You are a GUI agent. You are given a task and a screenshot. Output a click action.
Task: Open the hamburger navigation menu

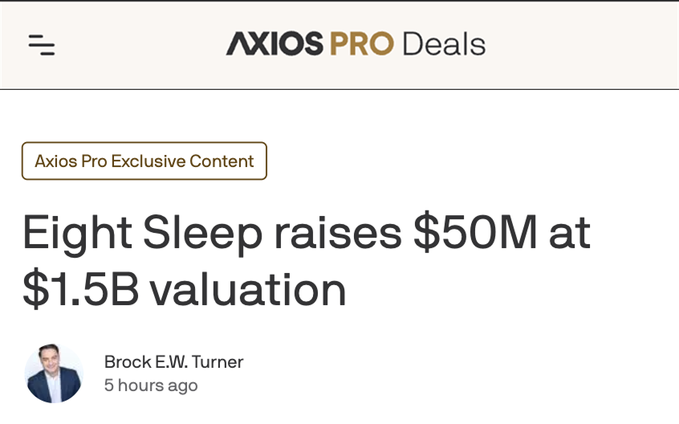click(x=41, y=45)
